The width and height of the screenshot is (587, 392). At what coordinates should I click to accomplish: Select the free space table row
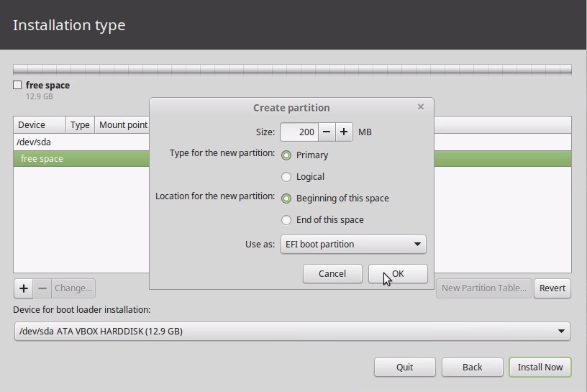pos(81,159)
